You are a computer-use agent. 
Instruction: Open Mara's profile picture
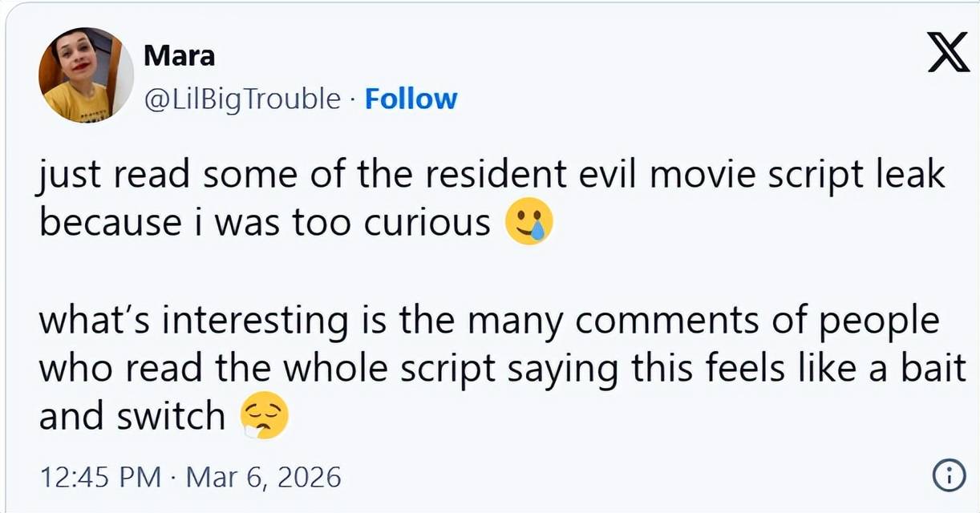click(85, 75)
